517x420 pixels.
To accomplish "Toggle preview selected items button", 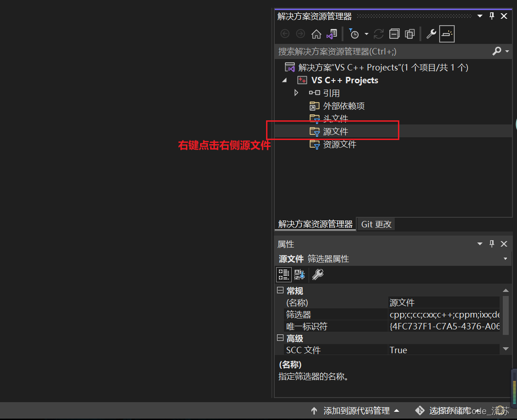I will pyautogui.click(x=447, y=34).
